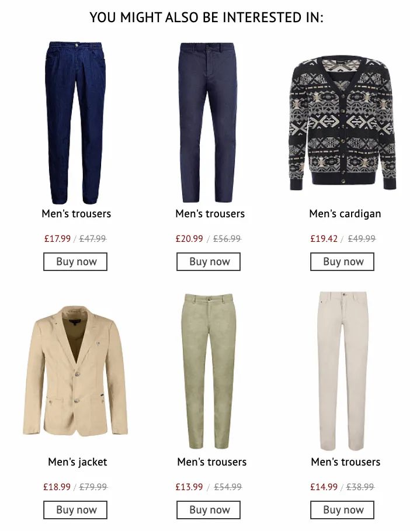
Task: Click Buy now under £20.99 trousers
Action: click(209, 262)
